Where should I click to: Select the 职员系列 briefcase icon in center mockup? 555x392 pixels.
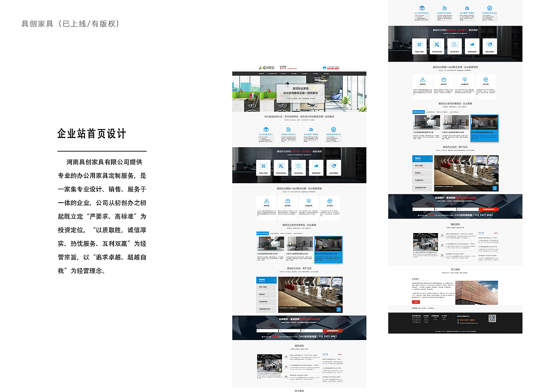tap(287, 201)
